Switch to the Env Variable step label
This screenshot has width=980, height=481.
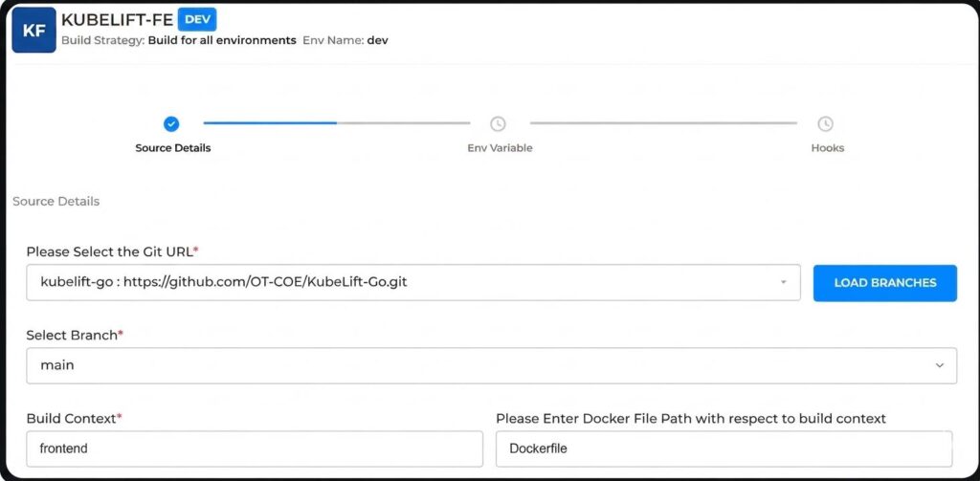[x=500, y=148]
